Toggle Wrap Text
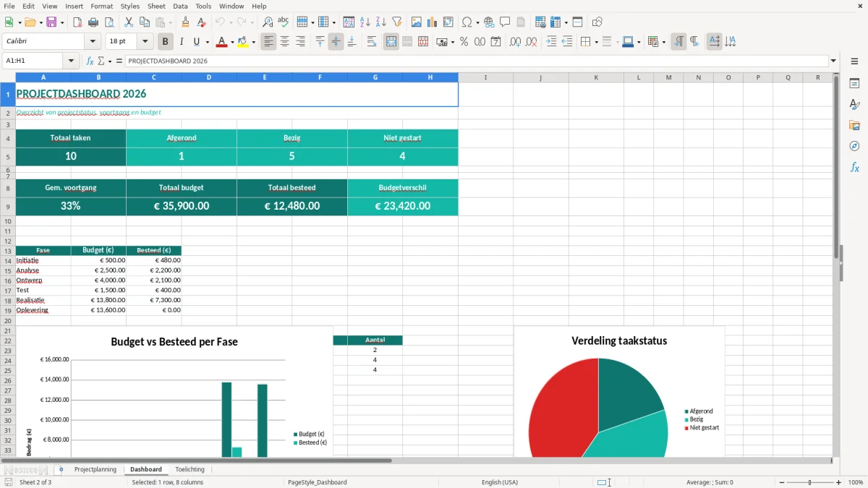The width and height of the screenshot is (868, 488). pyautogui.click(x=372, y=42)
